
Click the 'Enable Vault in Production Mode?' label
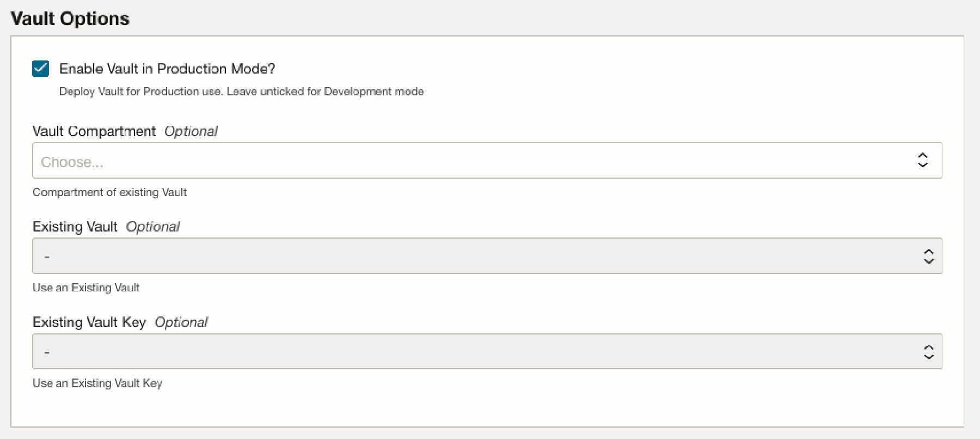167,69
